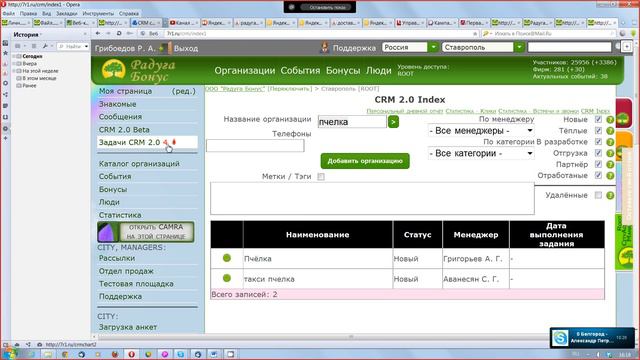The height and width of the screenshot is (360, 640).
Task: Open the History panel search dropdown arrow
Action: tap(86, 47)
